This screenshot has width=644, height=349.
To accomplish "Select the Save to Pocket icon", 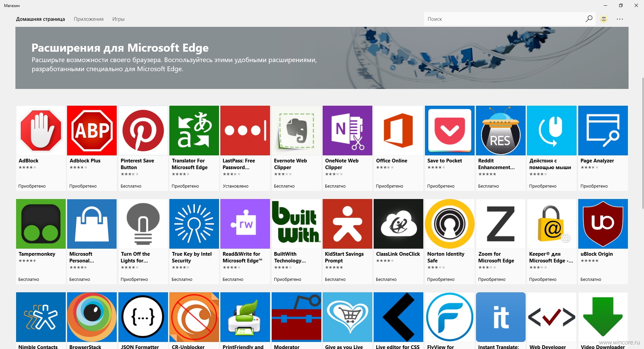I will pyautogui.click(x=450, y=131).
